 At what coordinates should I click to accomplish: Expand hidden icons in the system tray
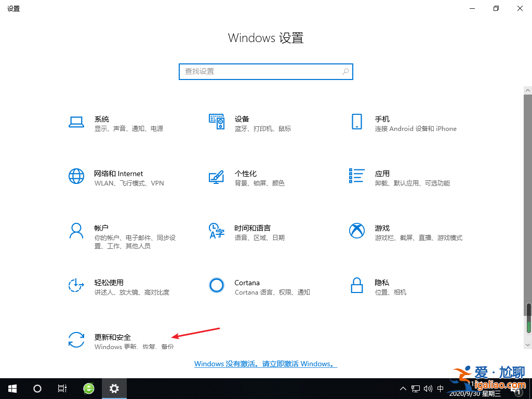point(403,388)
